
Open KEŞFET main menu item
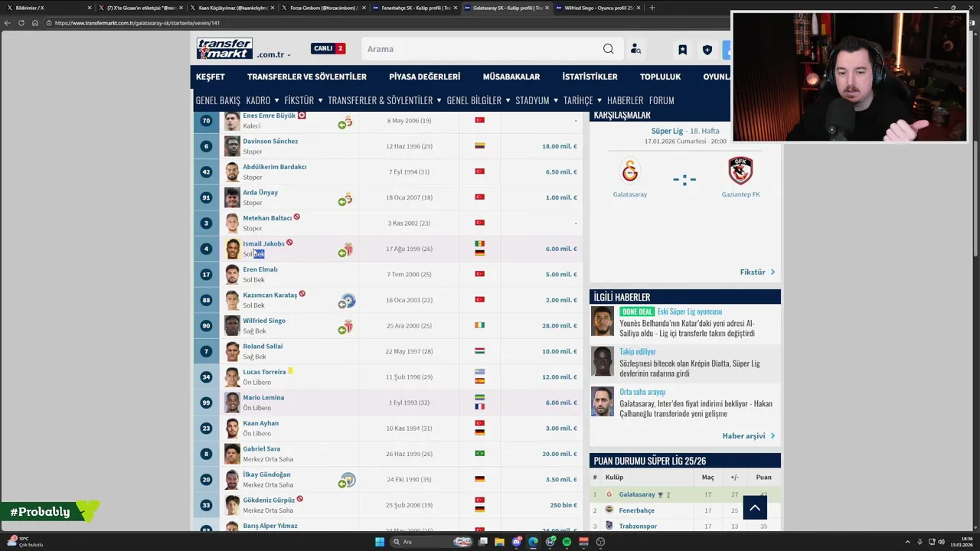click(211, 77)
